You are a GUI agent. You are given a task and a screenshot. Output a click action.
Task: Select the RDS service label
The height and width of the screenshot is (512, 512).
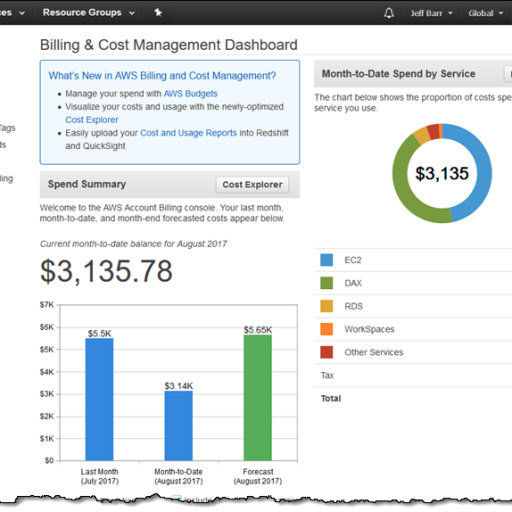(x=353, y=306)
